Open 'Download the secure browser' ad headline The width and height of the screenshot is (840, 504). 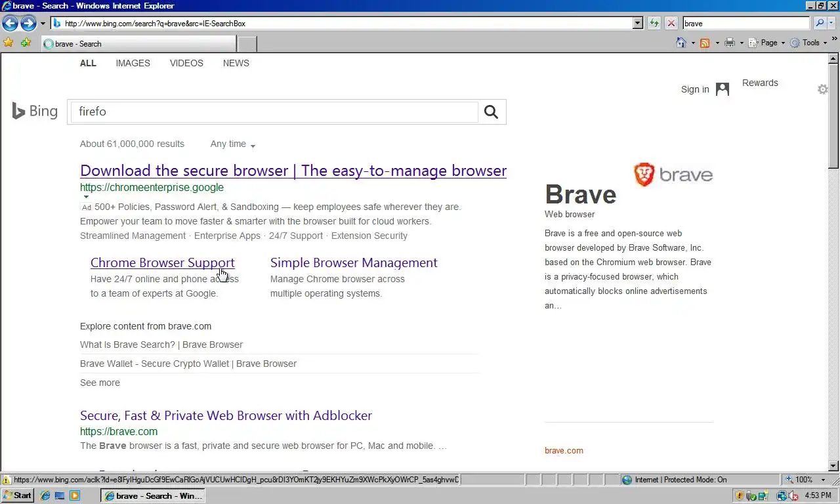click(x=293, y=171)
